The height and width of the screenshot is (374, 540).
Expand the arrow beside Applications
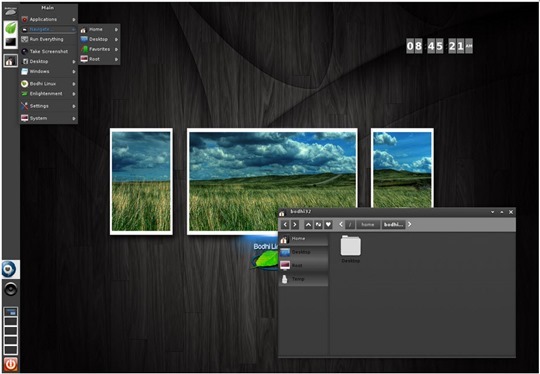pos(74,20)
